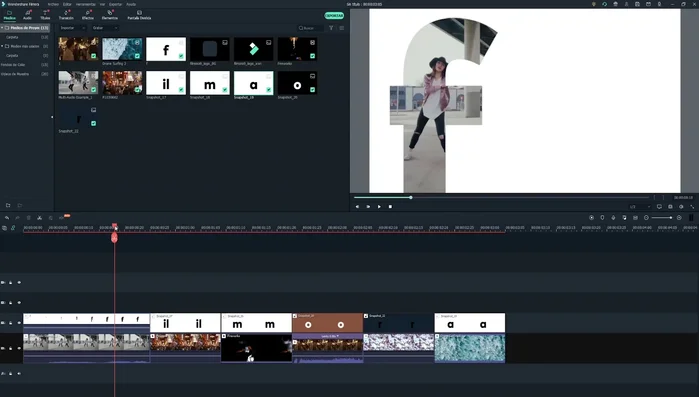This screenshot has height=397, width=699.
Task: Collapse the second media folder tree arrow
Action: click(x=2, y=46)
